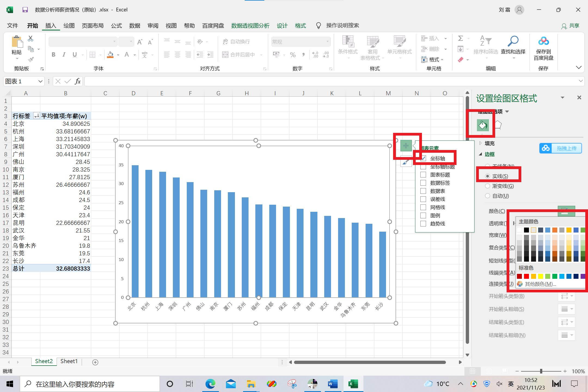Enable the 数据表 checkbox
Image resolution: width=588 pixels, height=392 pixels.
[x=423, y=191]
